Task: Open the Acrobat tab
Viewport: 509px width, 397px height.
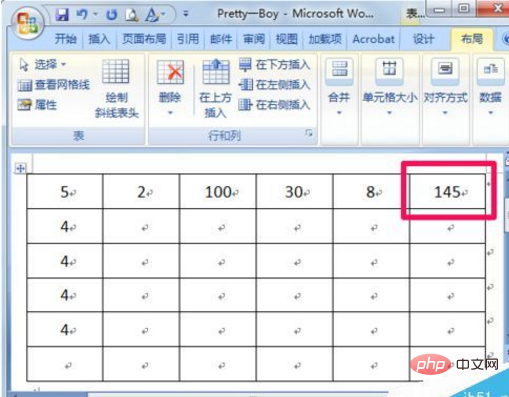Action: coord(374,39)
